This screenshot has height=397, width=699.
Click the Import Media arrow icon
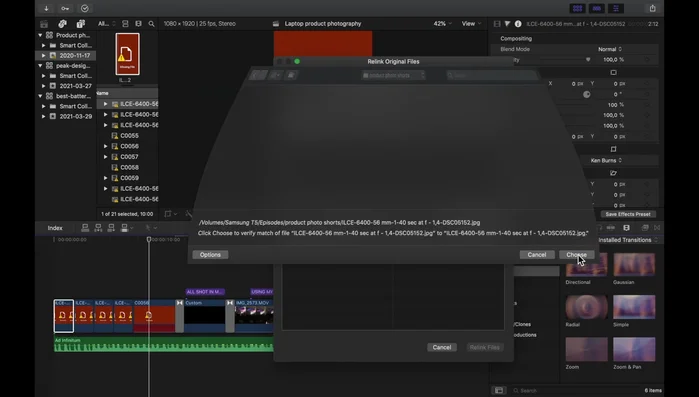point(46,8)
